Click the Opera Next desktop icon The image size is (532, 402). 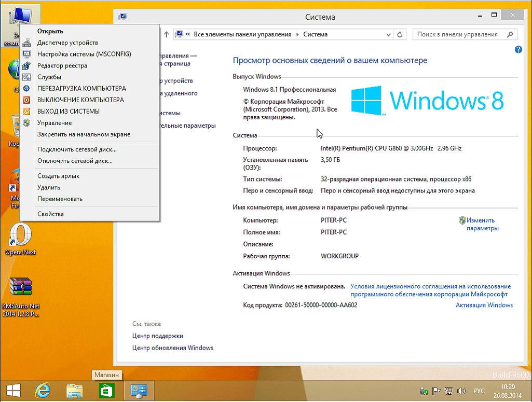tap(20, 239)
